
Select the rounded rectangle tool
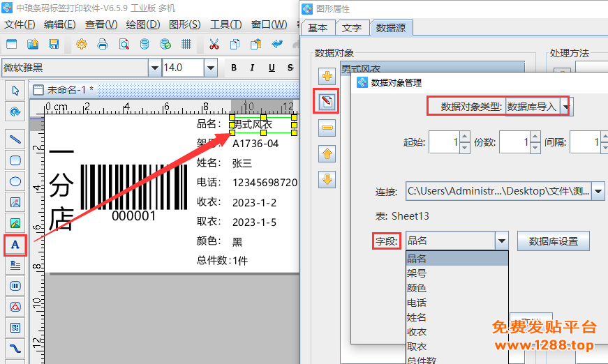[15, 160]
